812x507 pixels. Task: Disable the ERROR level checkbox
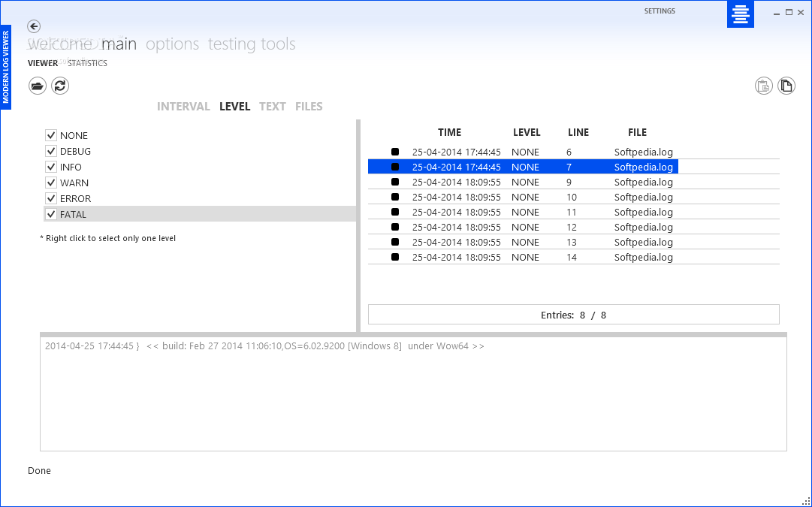(x=51, y=198)
